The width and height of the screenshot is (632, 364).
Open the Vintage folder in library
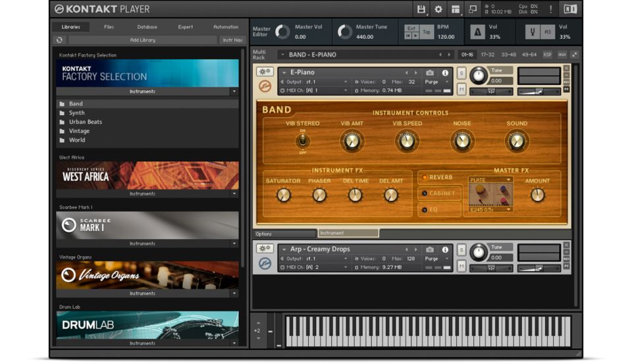[x=79, y=131]
